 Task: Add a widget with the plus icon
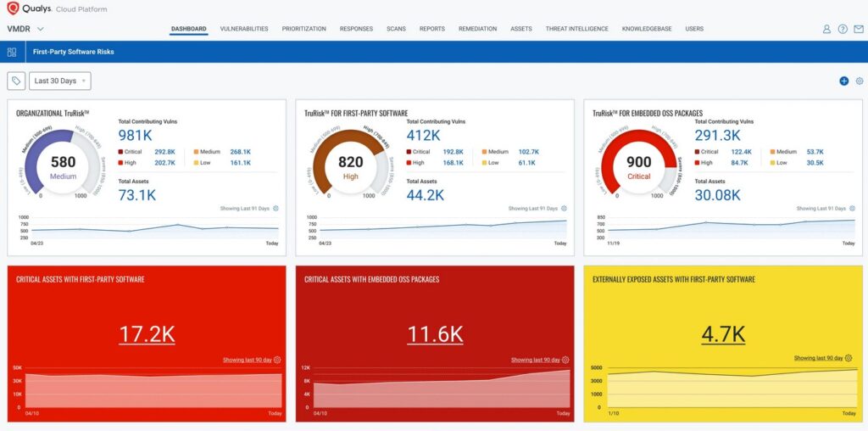(x=843, y=81)
